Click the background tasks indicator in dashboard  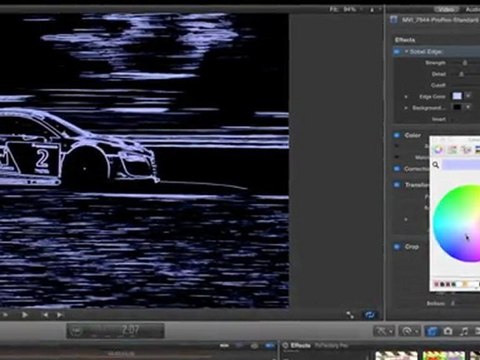76,331
